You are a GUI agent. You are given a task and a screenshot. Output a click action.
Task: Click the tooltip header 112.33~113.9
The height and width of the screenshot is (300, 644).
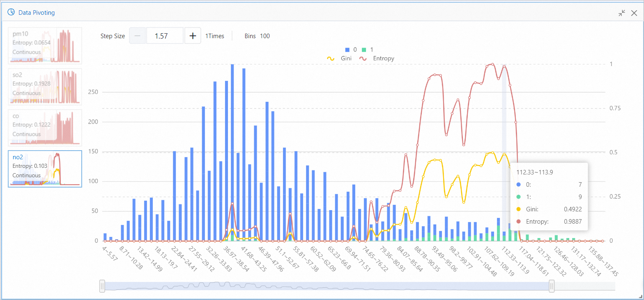(x=535, y=172)
